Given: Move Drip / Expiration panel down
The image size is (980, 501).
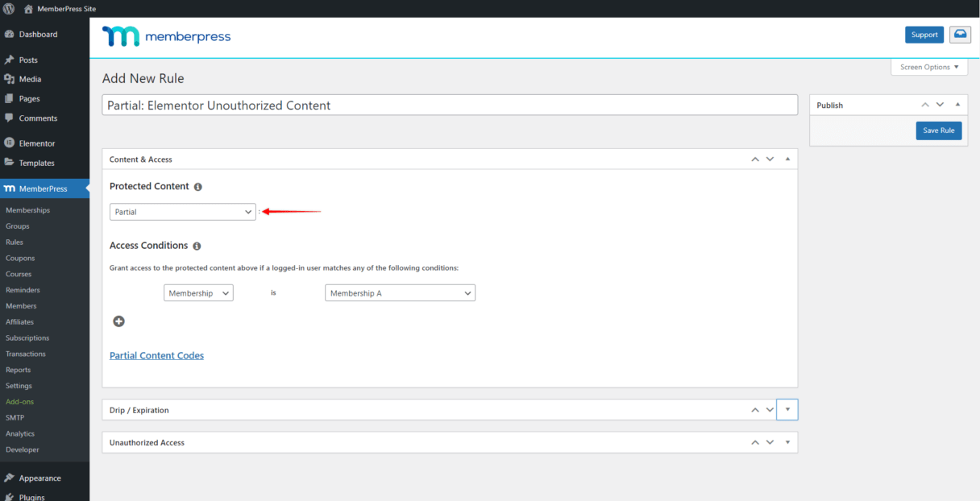Looking at the screenshot, I should click(x=770, y=410).
